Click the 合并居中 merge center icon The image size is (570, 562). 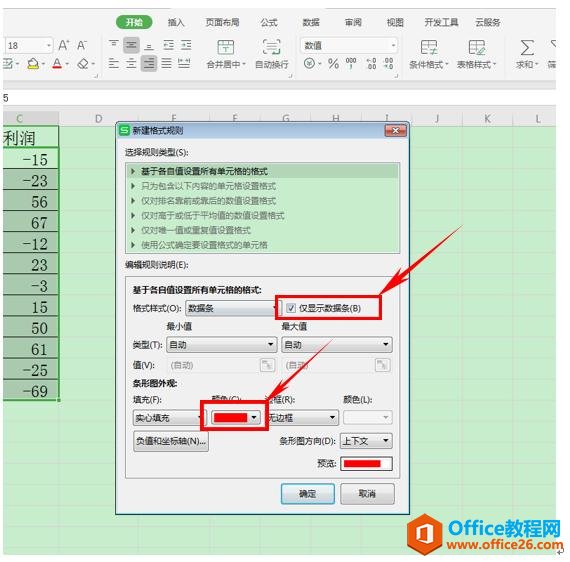click(226, 48)
